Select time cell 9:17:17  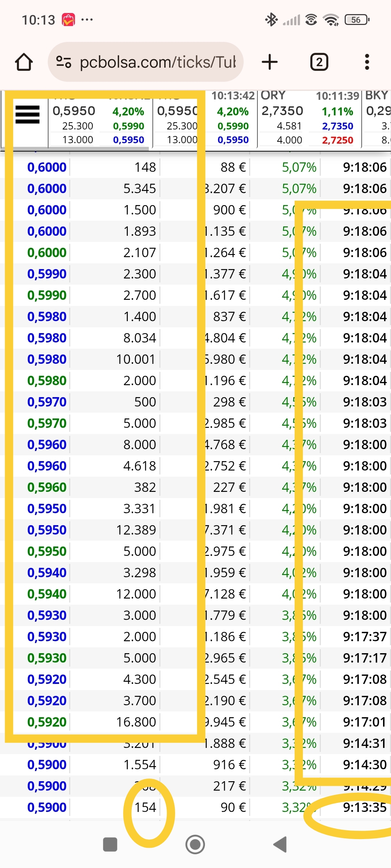point(365,658)
